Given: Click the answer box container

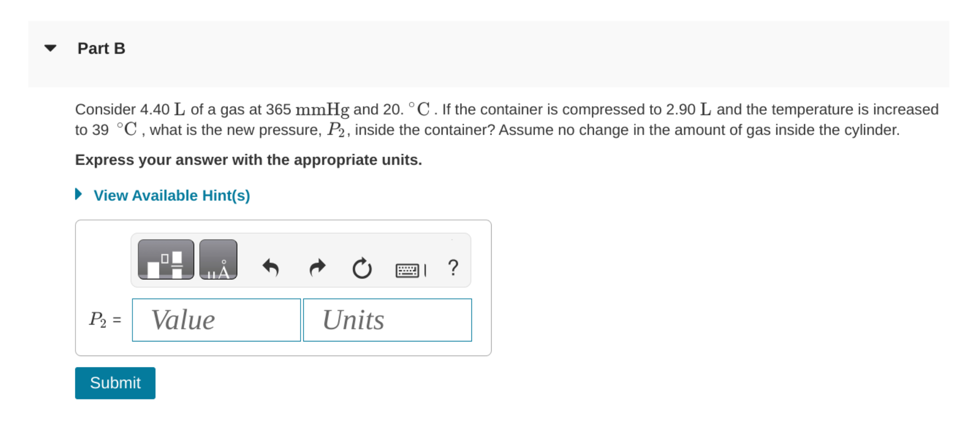Looking at the screenshot, I should 283,288.
